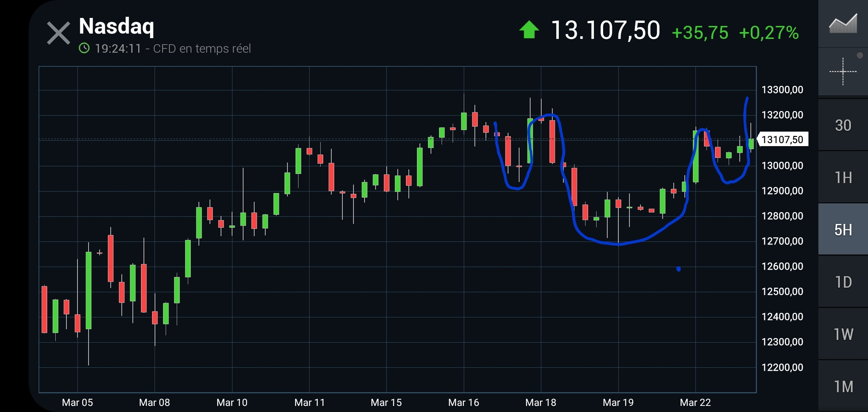Select the active 5H timeframe

tap(843, 230)
